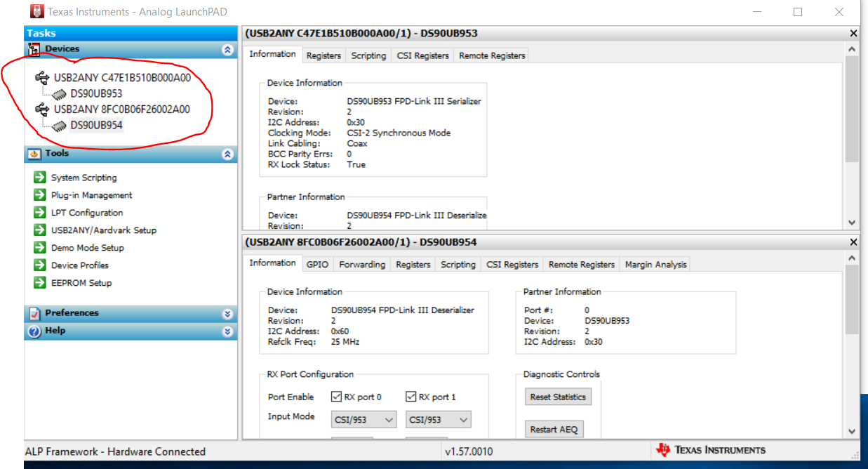Image resolution: width=868 pixels, height=469 pixels.
Task: Click the green arrow icon for USB2ANY/Aardvark Setup
Action: click(x=39, y=230)
